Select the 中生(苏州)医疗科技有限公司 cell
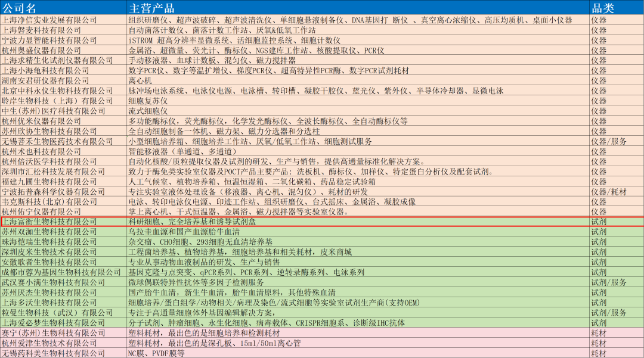This screenshot has height=358, width=644. (63, 111)
